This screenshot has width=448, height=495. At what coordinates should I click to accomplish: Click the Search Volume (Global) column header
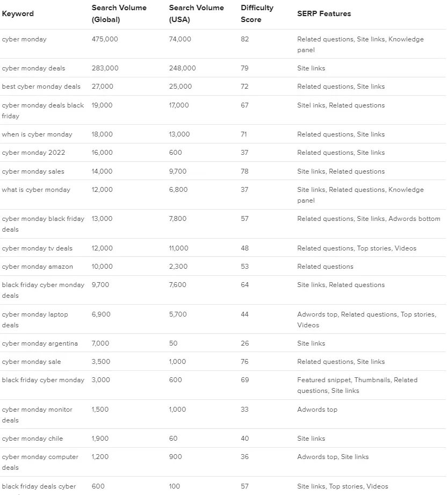pos(119,14)
